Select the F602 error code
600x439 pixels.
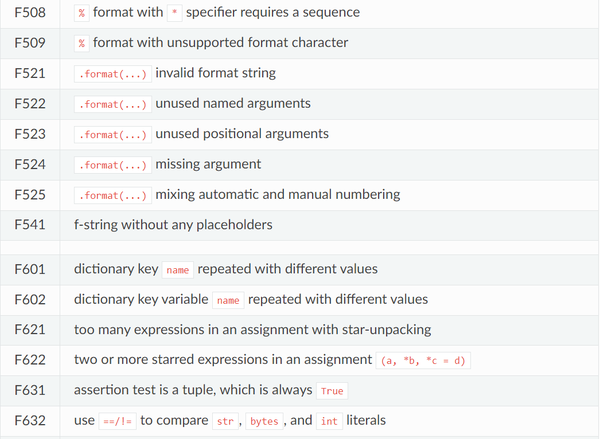tap(30, 299)
